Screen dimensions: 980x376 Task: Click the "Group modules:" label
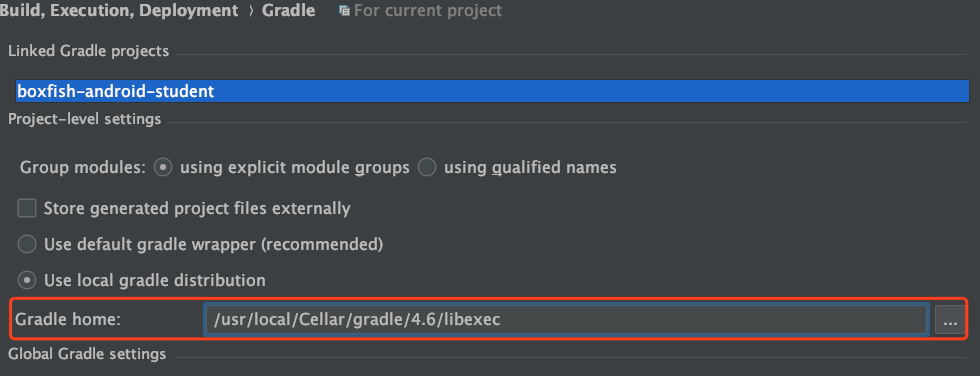pyautogui.click(x=83, y=167)
